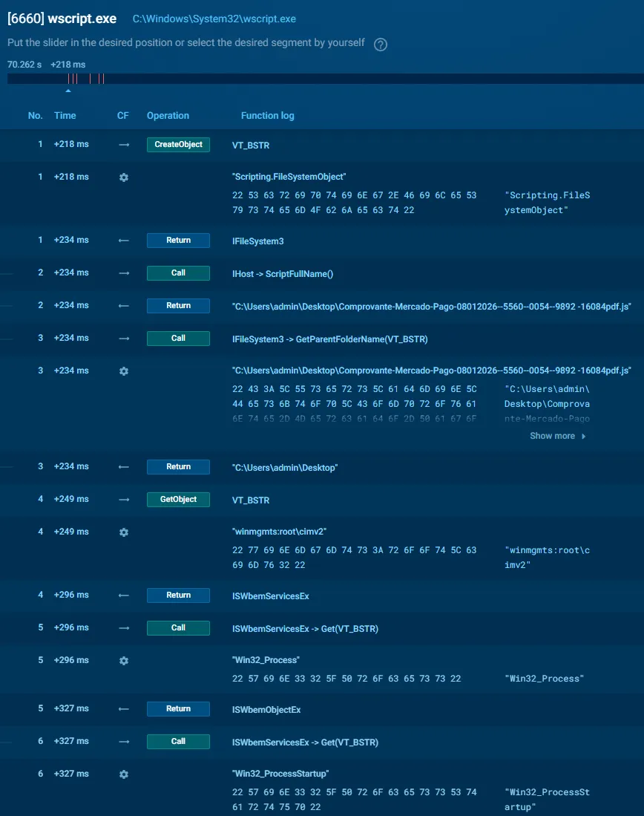Click the left arrow in IFileSystem3 return row
The height and width of the screenshot is (816, 644).
coord(124,241)
